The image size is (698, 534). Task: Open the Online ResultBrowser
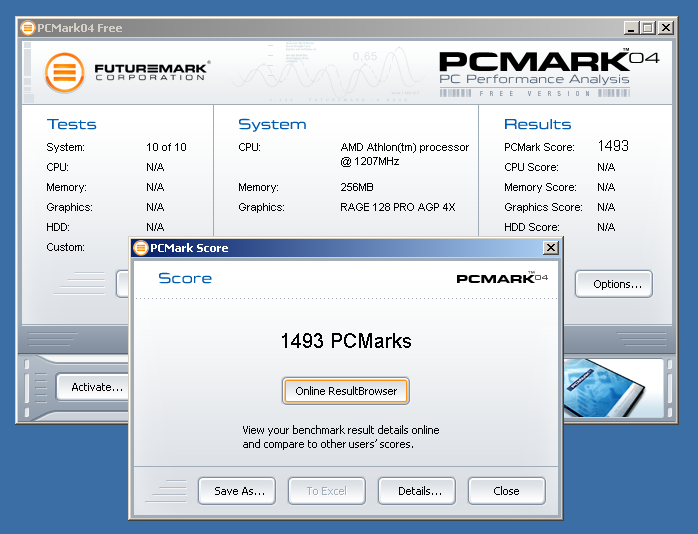coord(345,391)
